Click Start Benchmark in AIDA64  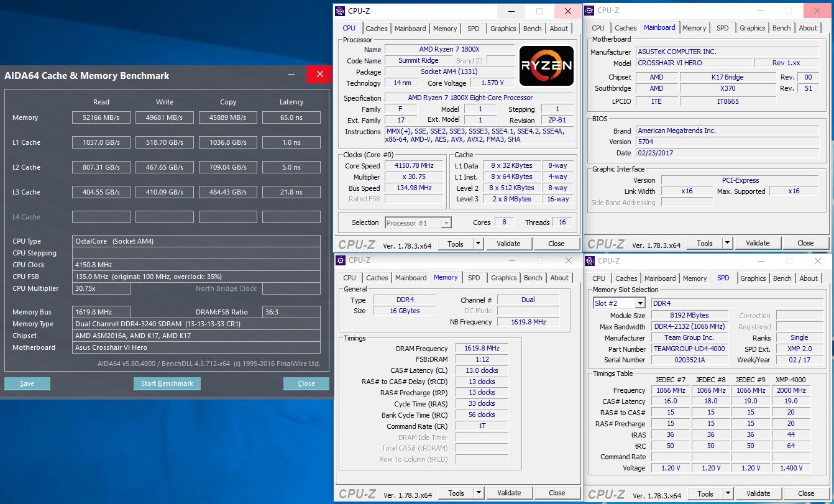[x=167, y=383]
